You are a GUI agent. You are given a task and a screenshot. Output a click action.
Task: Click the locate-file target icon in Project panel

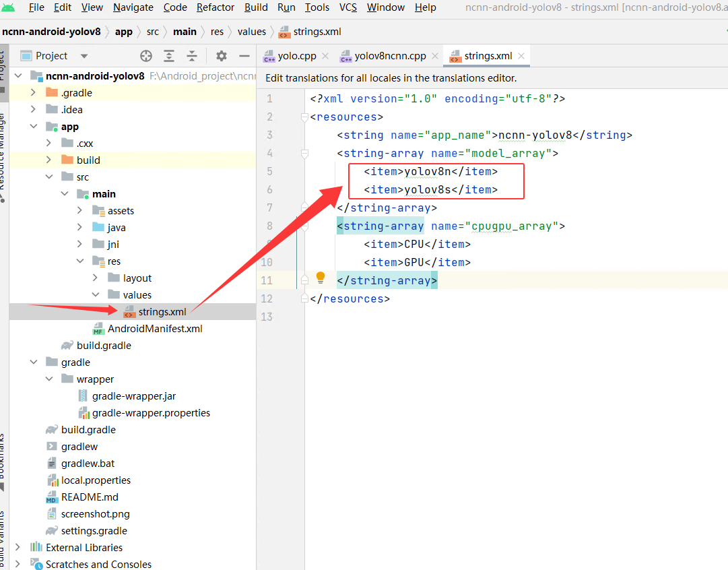(145, 56)
